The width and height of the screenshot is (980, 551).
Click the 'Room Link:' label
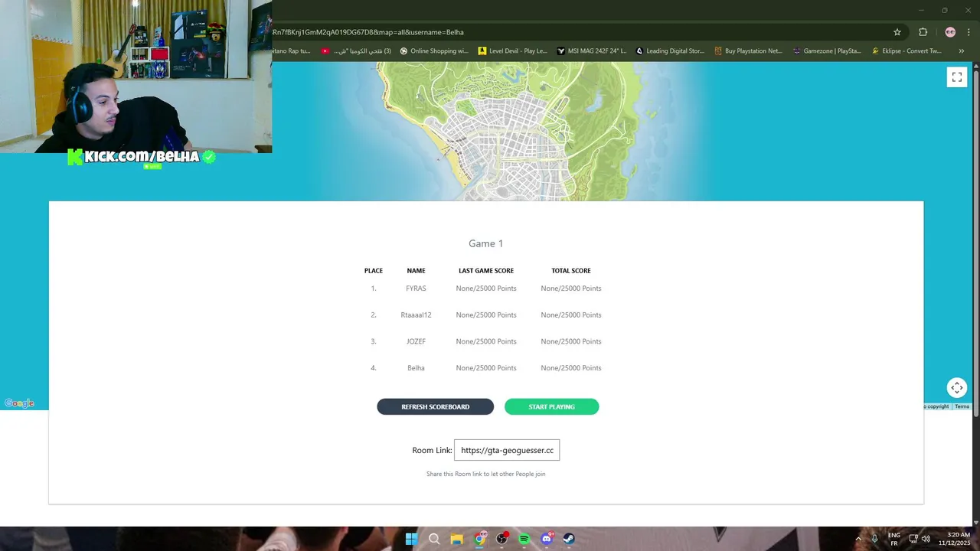click(x=432, y=450)
